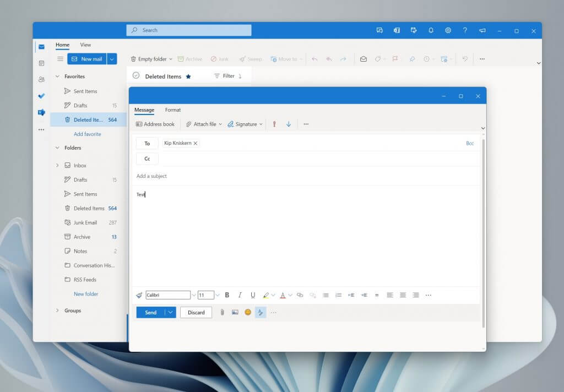Show the Bcc field
This screenshot has width=564, height=392.
coord(470,143)
